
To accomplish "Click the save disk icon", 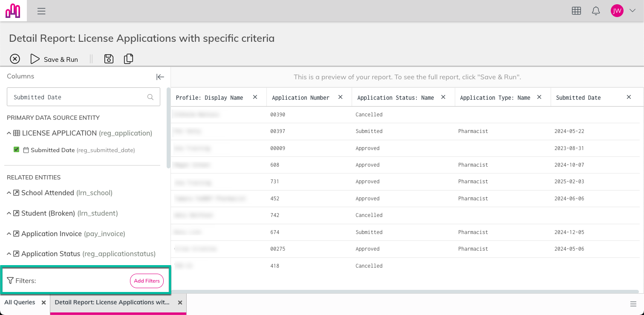I will (109, 59).
